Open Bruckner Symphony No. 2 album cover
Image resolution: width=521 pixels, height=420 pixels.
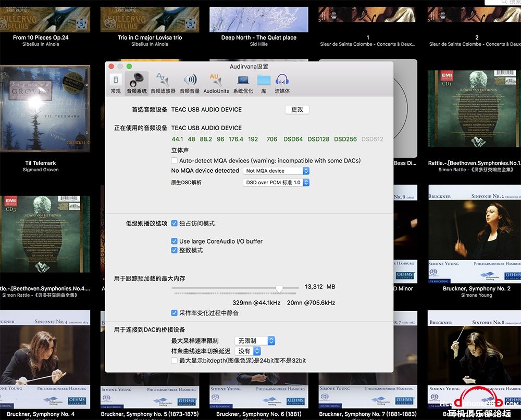474,234
